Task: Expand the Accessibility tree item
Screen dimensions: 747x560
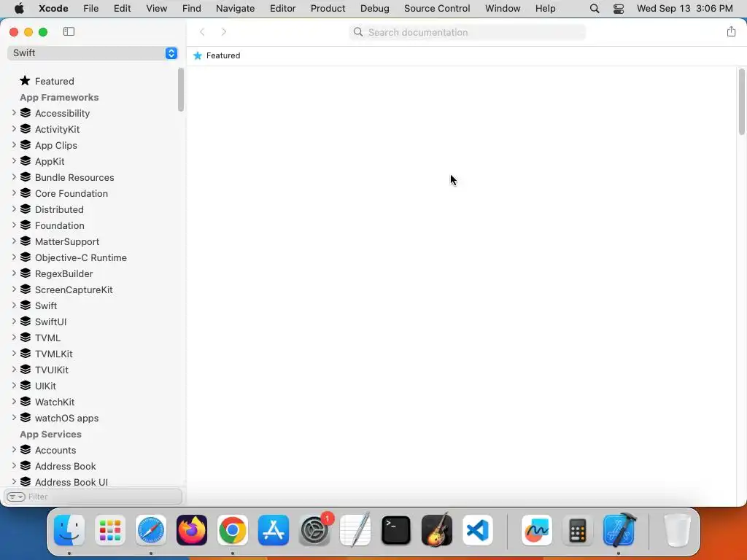Action: 14,113
